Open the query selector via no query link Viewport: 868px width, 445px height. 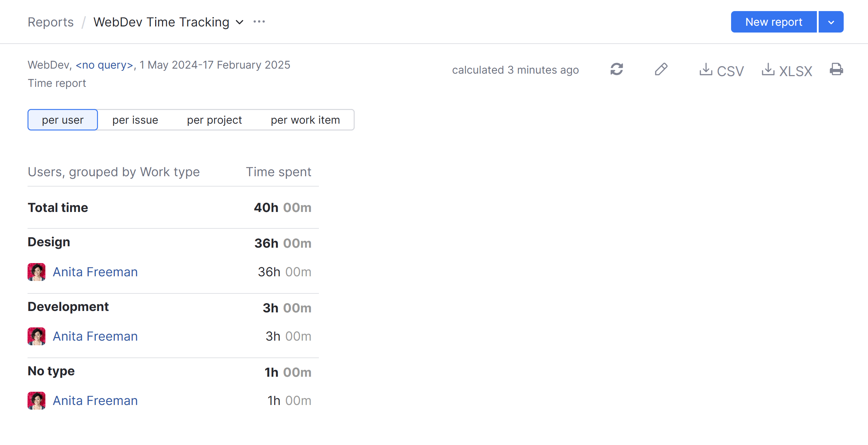[x=104, y=65]
